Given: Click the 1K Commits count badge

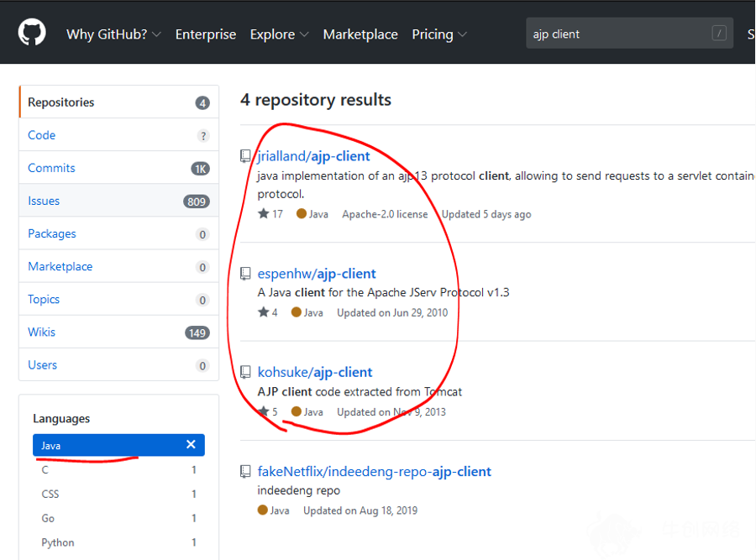Looking at the screenshot, I should click(200, 169).
